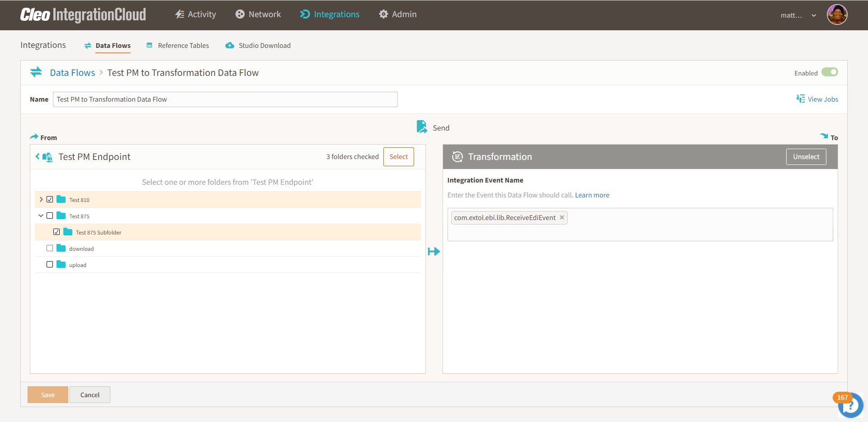Image resolution: width=868 pixels, height=422 pixels.
Task: Select the upload folder label
Action: tap(78, 265)
